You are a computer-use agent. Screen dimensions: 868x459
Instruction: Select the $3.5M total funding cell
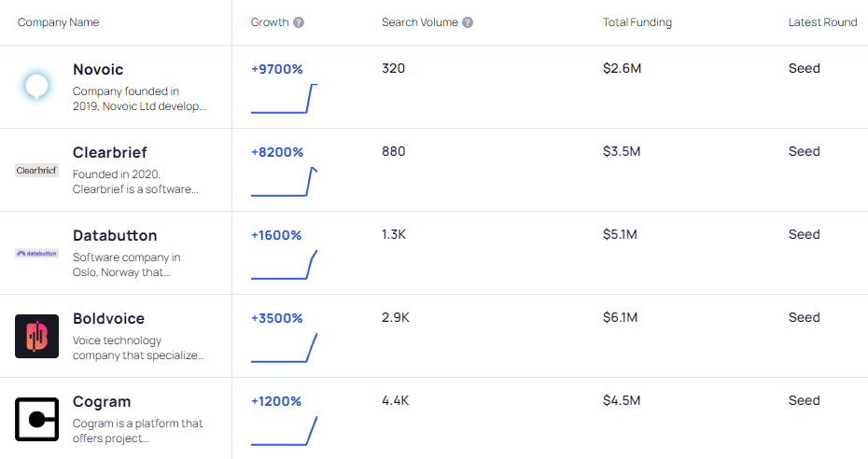pyautogui.click(x=622, y=151)
